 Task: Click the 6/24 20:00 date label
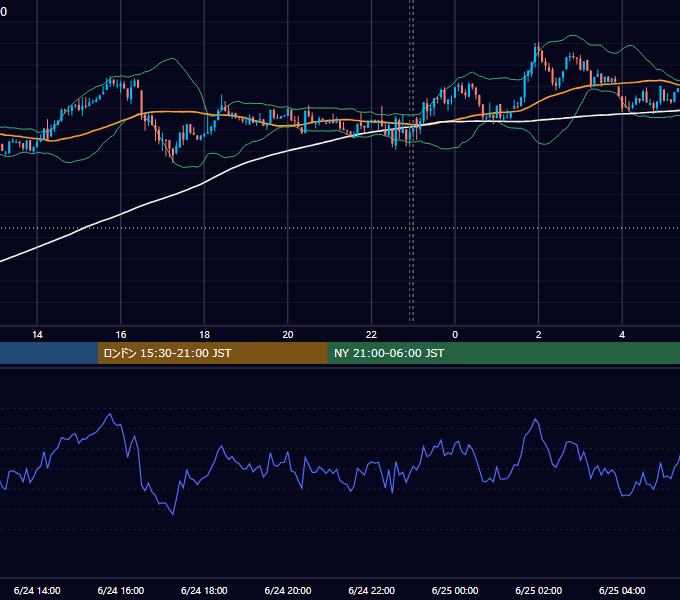[288, 590]
